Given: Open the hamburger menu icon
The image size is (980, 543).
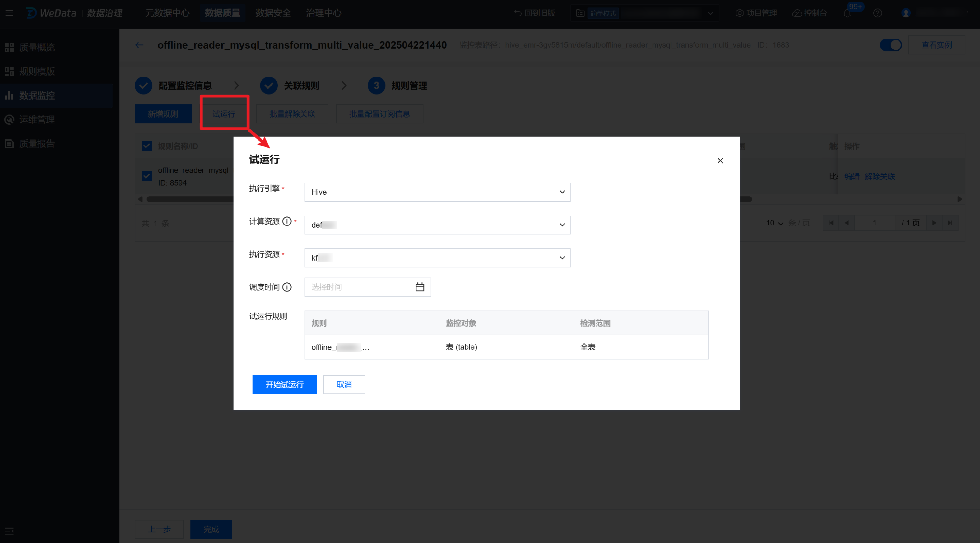Looking at the screenshot, I should click(x=10, y=13).
